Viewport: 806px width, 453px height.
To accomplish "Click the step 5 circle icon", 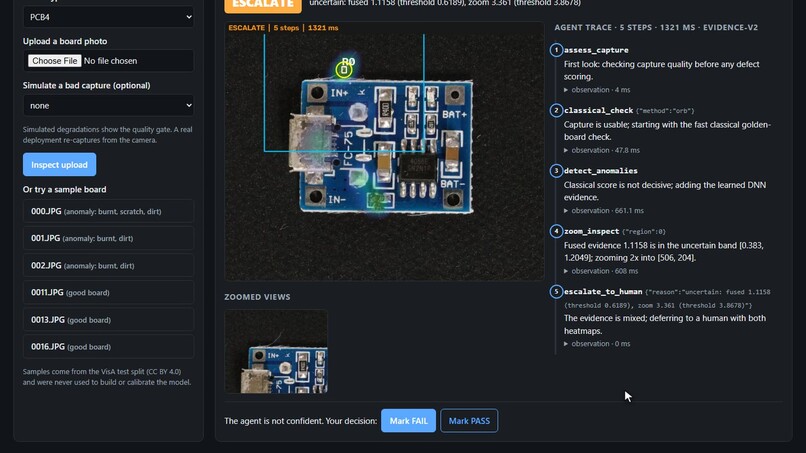I will (x=556, y=292).
